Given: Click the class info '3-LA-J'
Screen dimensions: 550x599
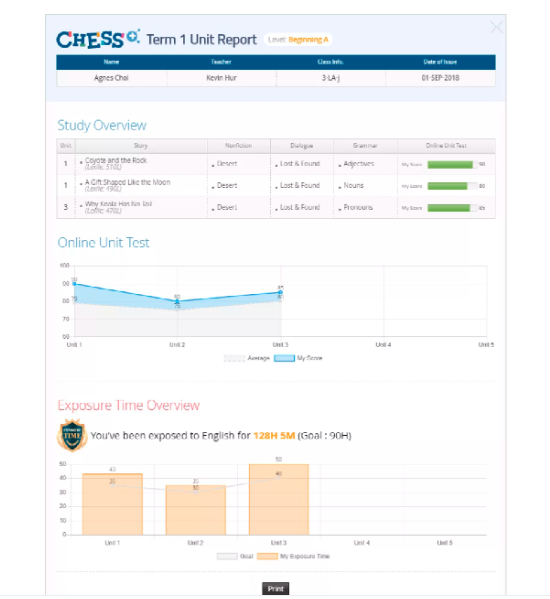Looking at the screenshot, I should (331, 78).
